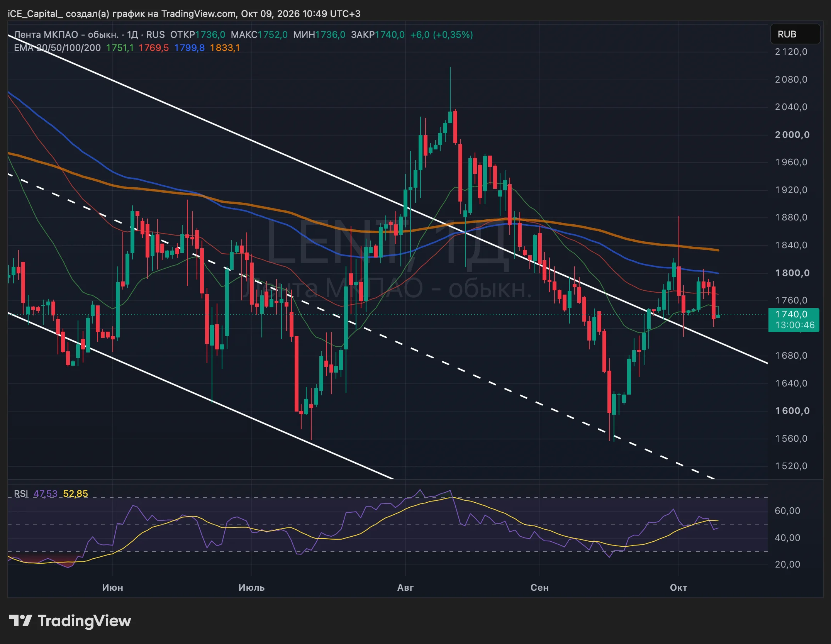Click the EMA value 1751,1
Viewport: 831px width, 644px height.
[x=120, y=48]
